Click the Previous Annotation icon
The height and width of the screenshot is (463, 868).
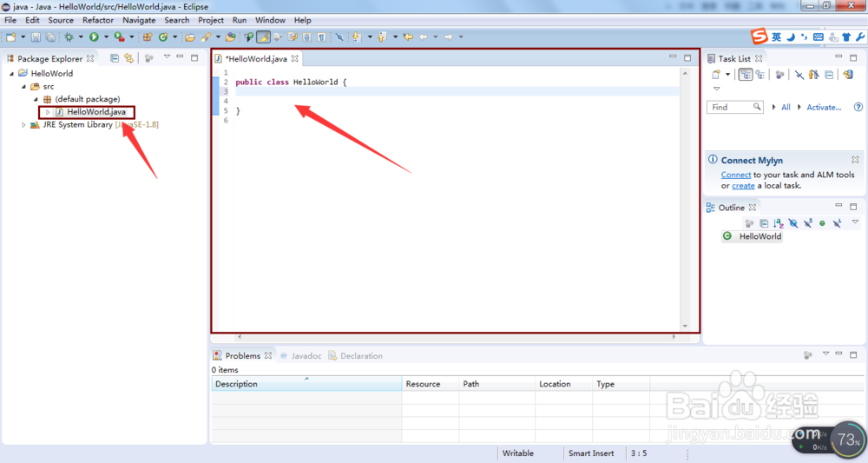[x=382, y=37]
